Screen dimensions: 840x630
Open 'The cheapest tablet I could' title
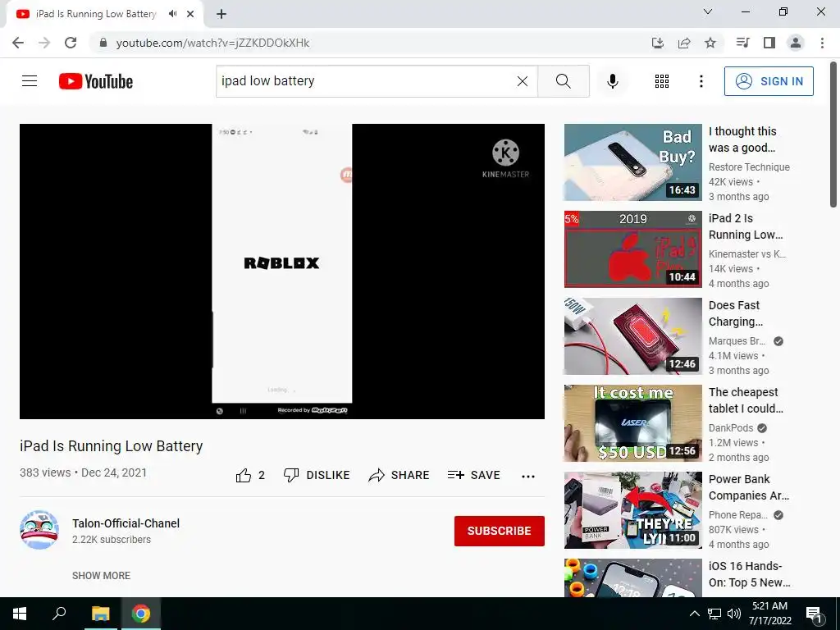pyautogui.click(x=746, y=400)
